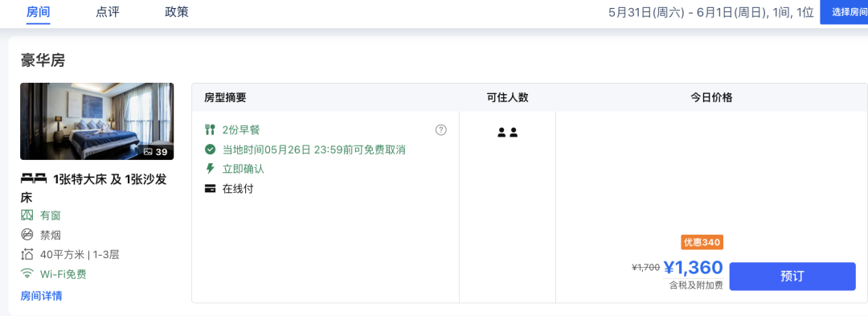Image resolution: width=868 pixels, height=316 pixels.
Task: Click the bed type icon
Action: (x=34, y=179)
